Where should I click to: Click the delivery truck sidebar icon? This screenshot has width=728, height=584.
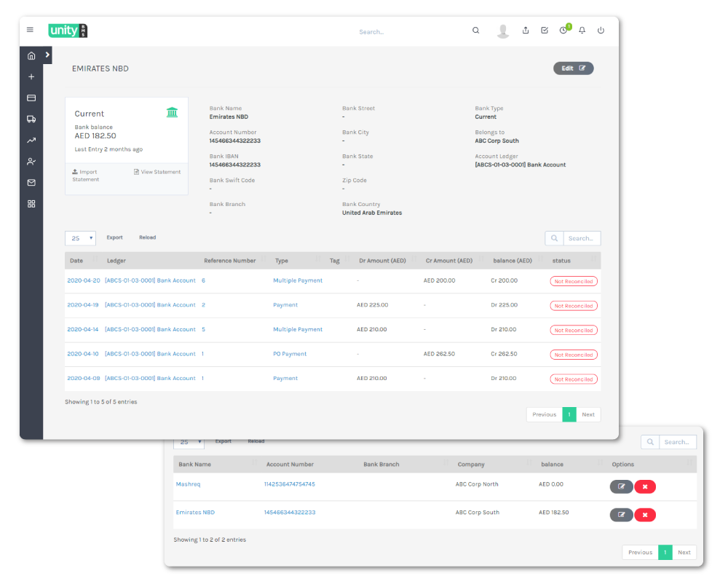[31, 119]
